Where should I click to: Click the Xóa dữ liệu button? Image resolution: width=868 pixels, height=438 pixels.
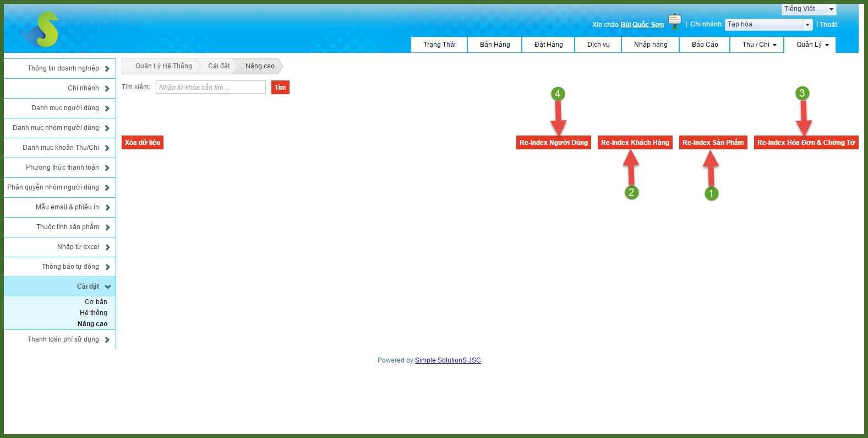(143, 143)
